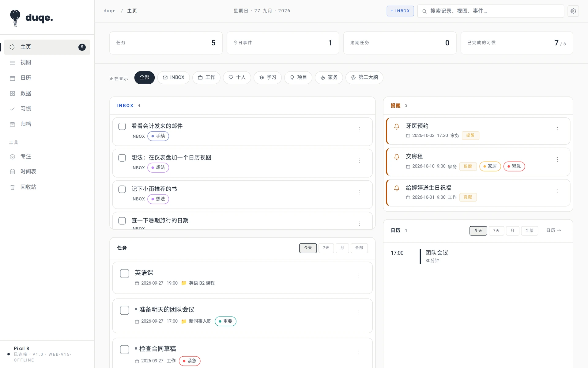This screenshot has height=368, width=588.
Task: Open more menu for 牙医预约 reminder
Action: click(x=557, y=129)
